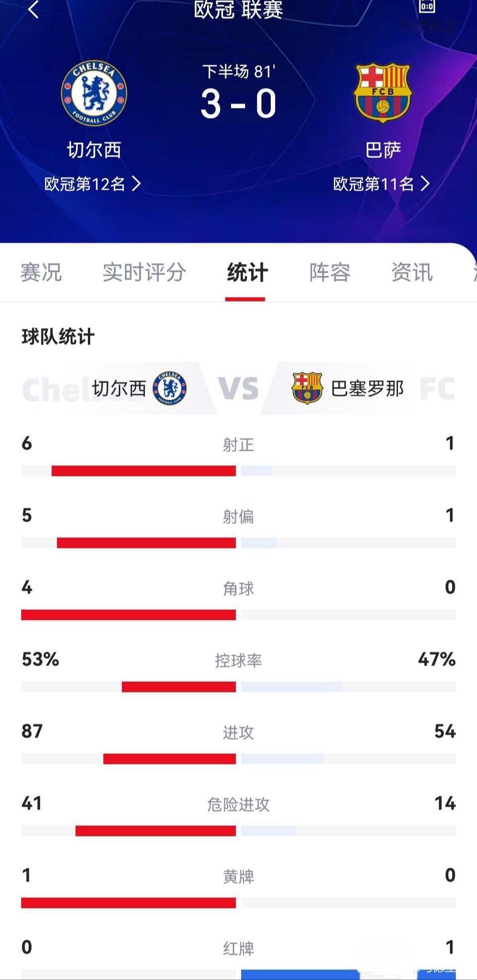This screenshot has width=477, height=980.
Task: Go to the 阵容 tab
Action: pyautogui.click(x=329, y=272)
